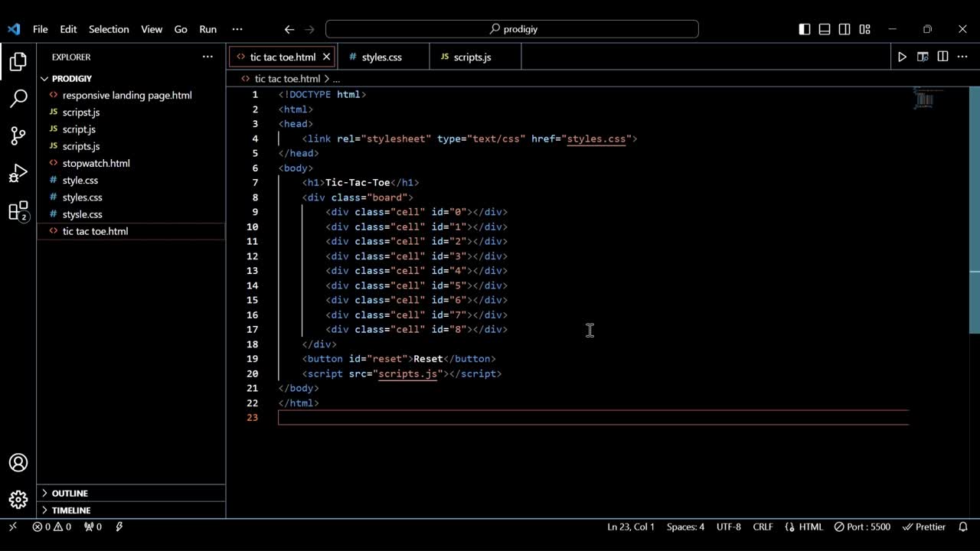Toggle the bottom panel
This screenshot has width=980, height=551.
tap(825, 29)
